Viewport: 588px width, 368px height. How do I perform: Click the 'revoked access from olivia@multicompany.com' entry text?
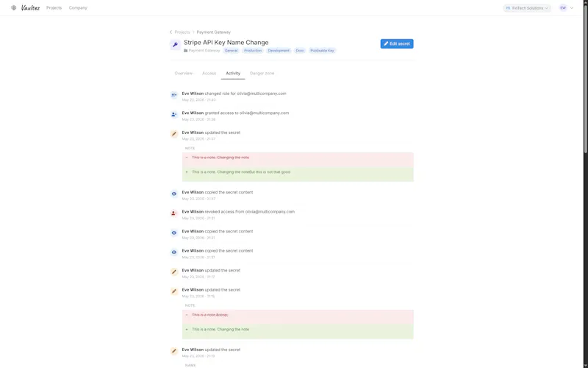[x=250, y=212]
